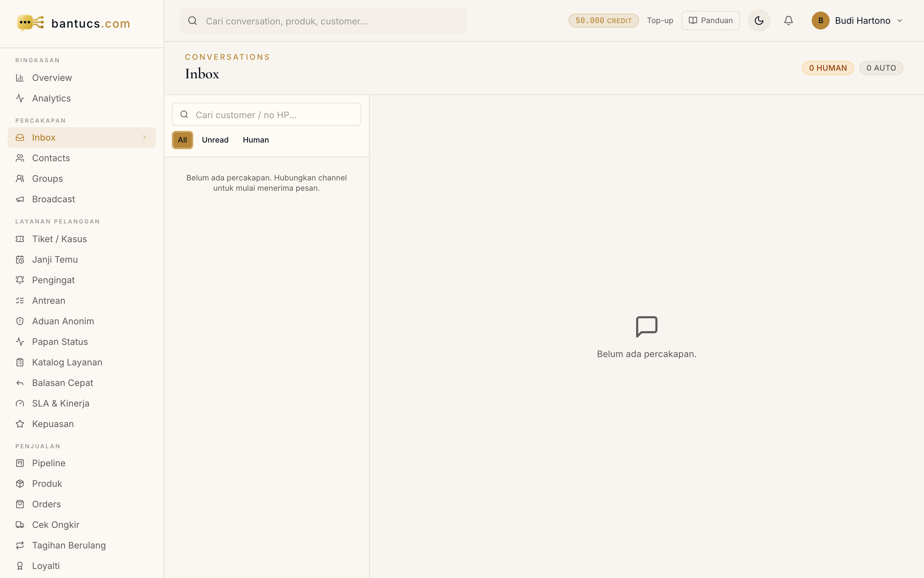Click the Contacts people icon

point(20,158)
